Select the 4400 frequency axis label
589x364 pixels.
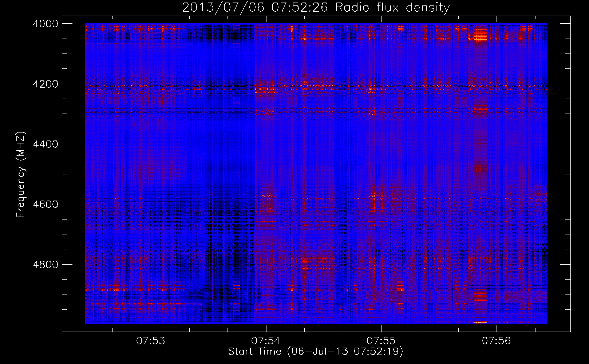[46, 144]
